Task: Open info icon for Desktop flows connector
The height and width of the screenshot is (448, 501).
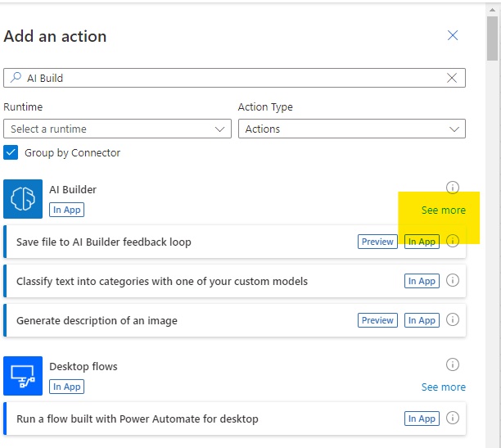Action: 453,364
